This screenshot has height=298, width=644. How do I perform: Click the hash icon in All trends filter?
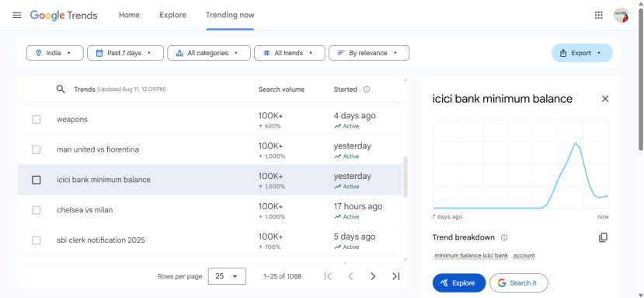click(266, 53)
